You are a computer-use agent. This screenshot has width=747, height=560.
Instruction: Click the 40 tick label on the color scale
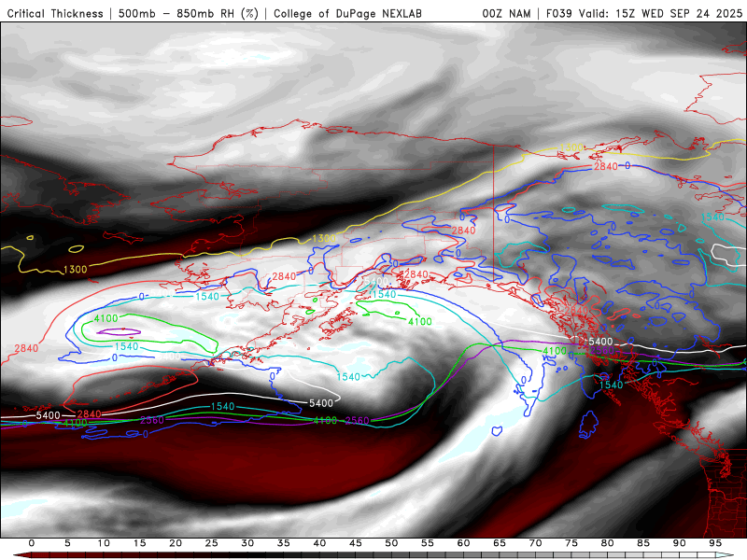click(319, 543)
